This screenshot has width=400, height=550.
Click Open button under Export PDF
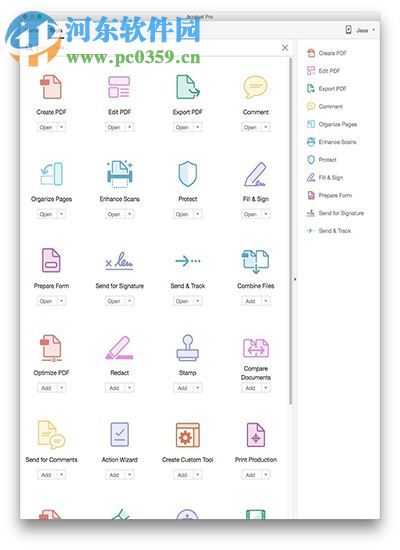coord(182,127)
